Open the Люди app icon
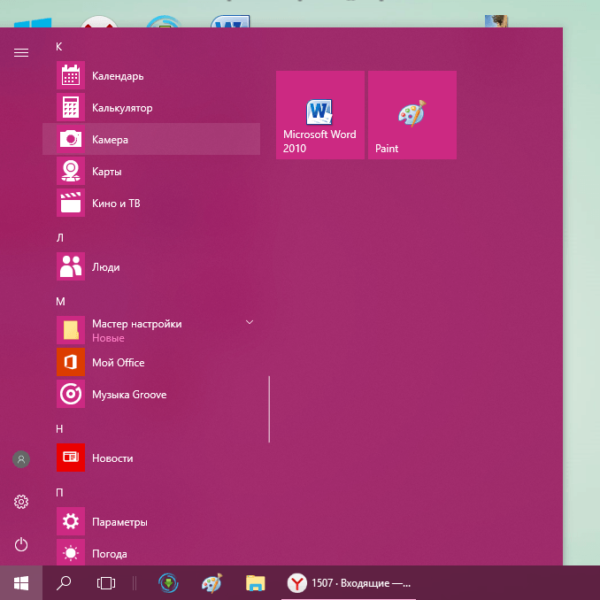 pyautogui.click(x=71, y=267)
